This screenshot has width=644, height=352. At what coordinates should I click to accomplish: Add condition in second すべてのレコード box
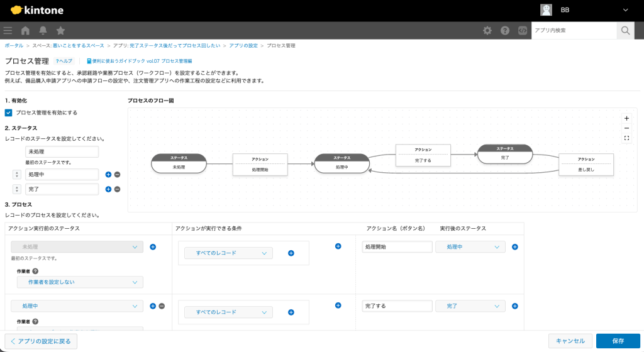pos(291,312)
